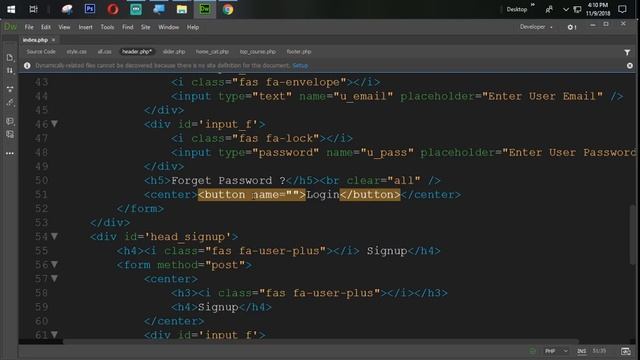Click the People icon in system tray
Screen dimensions: 640x360
point(549,9)
